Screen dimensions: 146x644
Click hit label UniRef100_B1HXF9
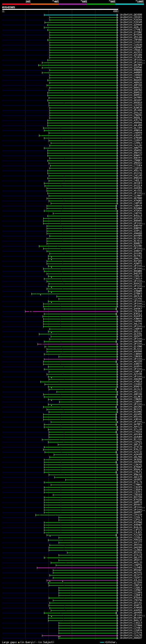[x=131, y=316]
